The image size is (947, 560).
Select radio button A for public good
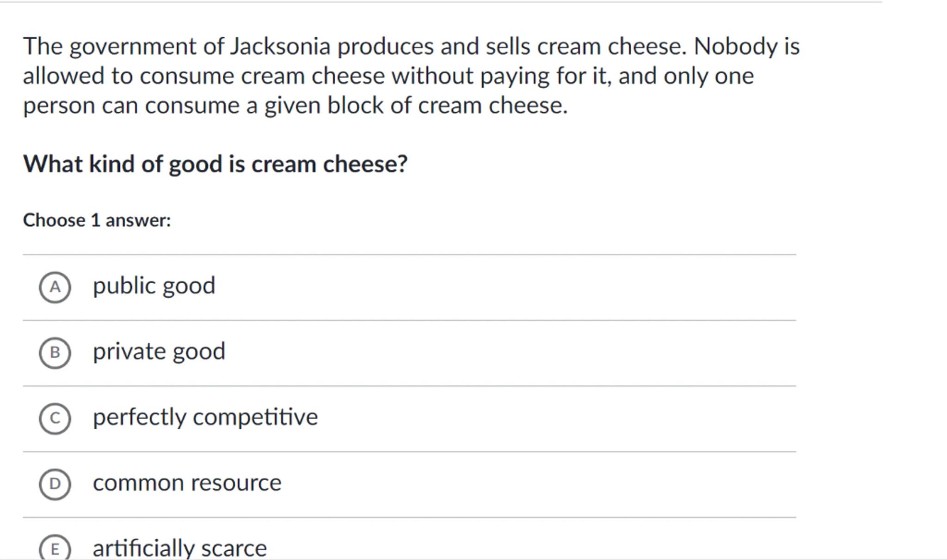pyautogui.click(x=55, y=287)
